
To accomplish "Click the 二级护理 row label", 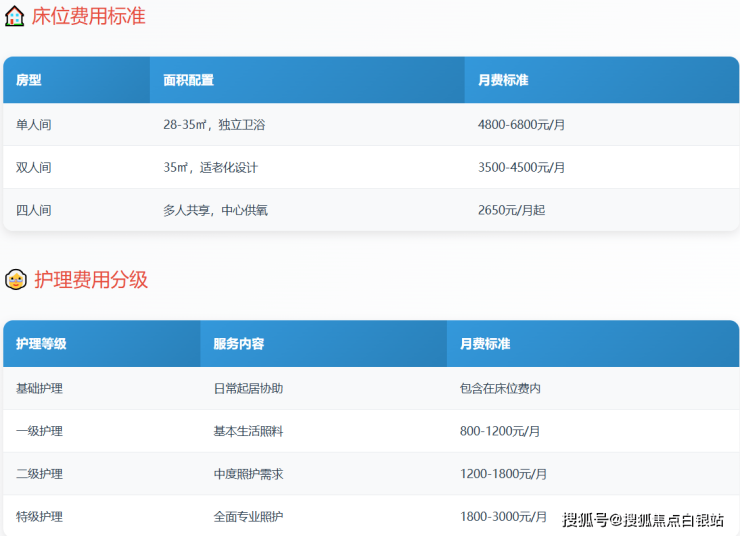I will coord(40,474).
